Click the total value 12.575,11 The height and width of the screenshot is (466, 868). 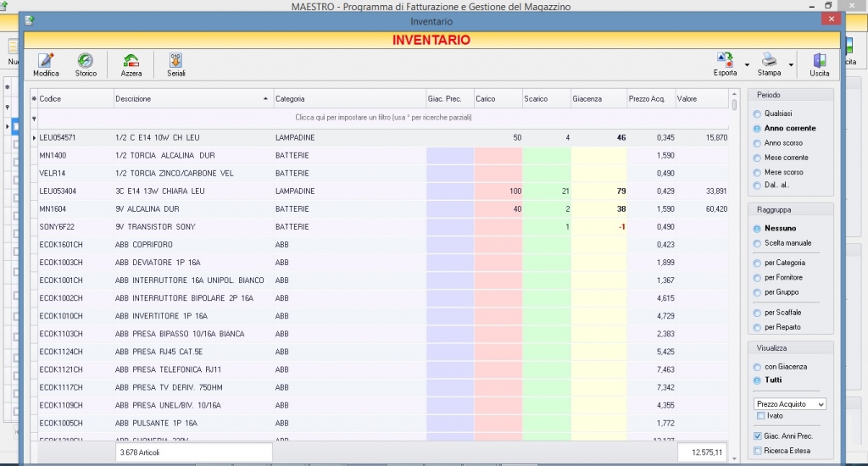[x=702, y=452]
